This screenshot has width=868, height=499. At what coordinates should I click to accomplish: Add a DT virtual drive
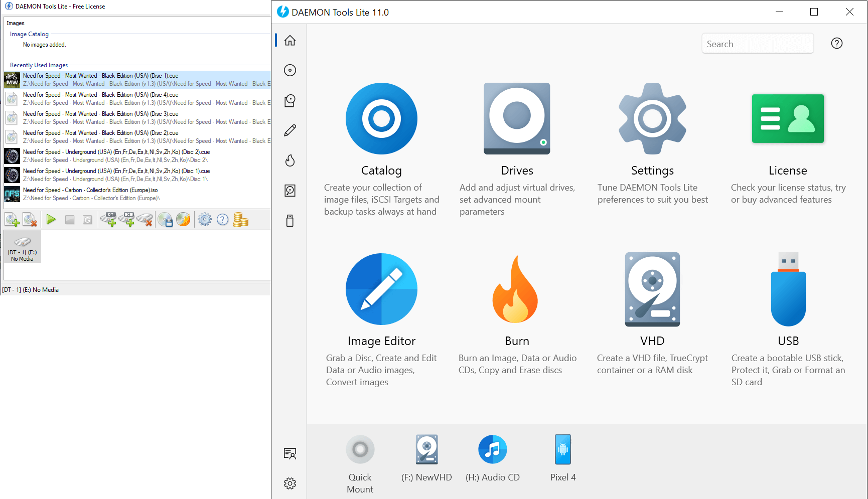[x=108, y=220]
